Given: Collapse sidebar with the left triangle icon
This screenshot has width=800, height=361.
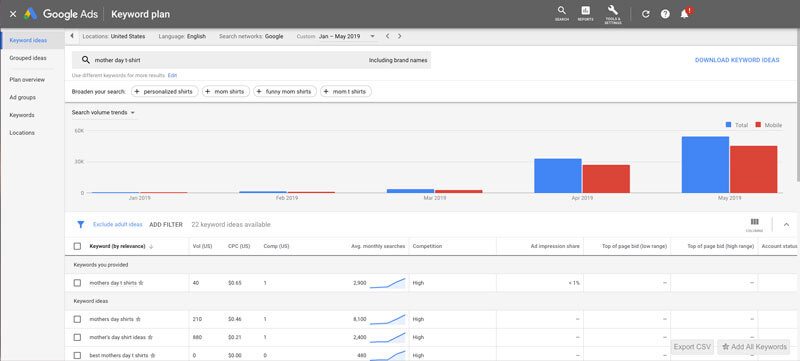Looking at the screenshot, I should click(x=71, y=36).
